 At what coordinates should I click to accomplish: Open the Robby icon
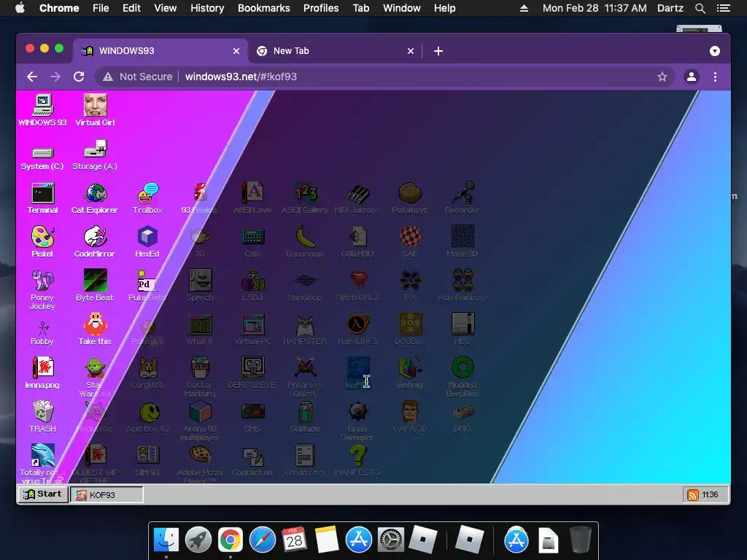42,333
